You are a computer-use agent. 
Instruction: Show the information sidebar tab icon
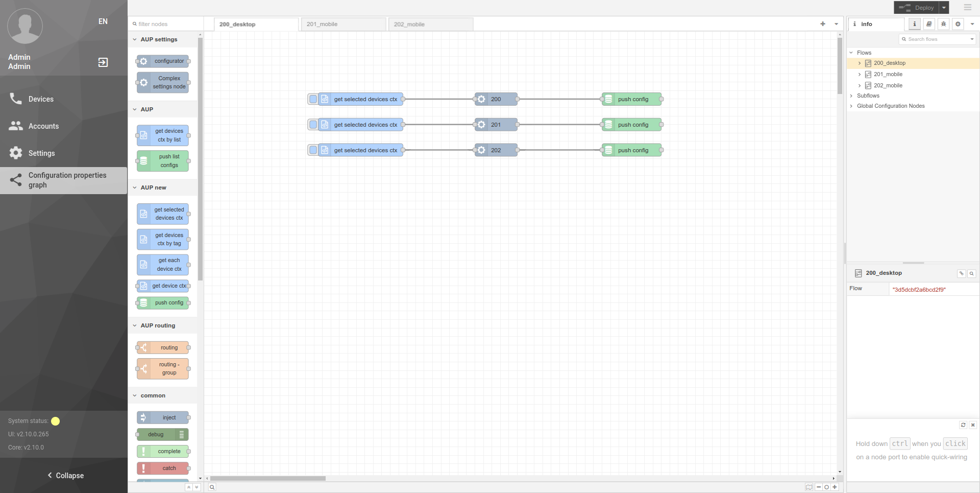coord(915,24)
